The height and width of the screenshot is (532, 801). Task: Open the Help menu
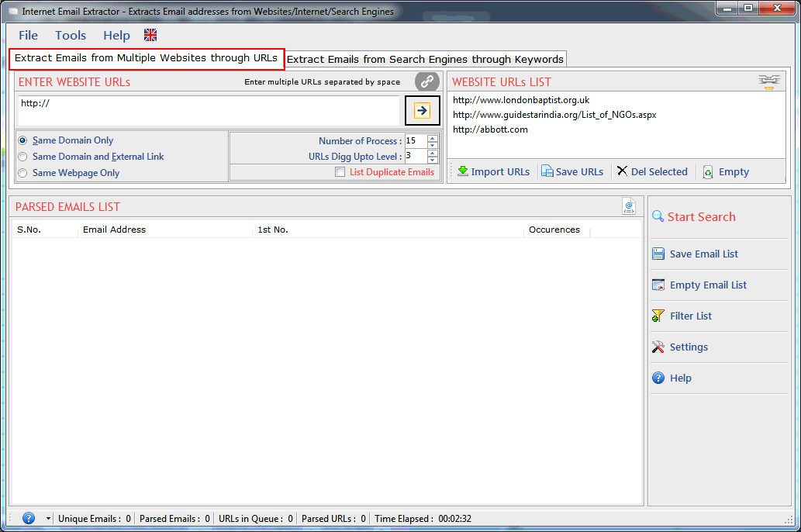pyautogui.click(x=116, y=35)
